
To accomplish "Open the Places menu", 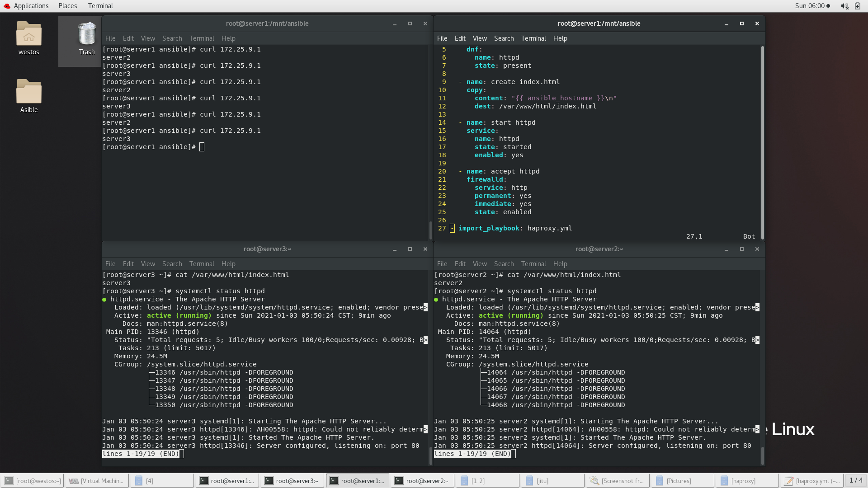I will [67, 6].
